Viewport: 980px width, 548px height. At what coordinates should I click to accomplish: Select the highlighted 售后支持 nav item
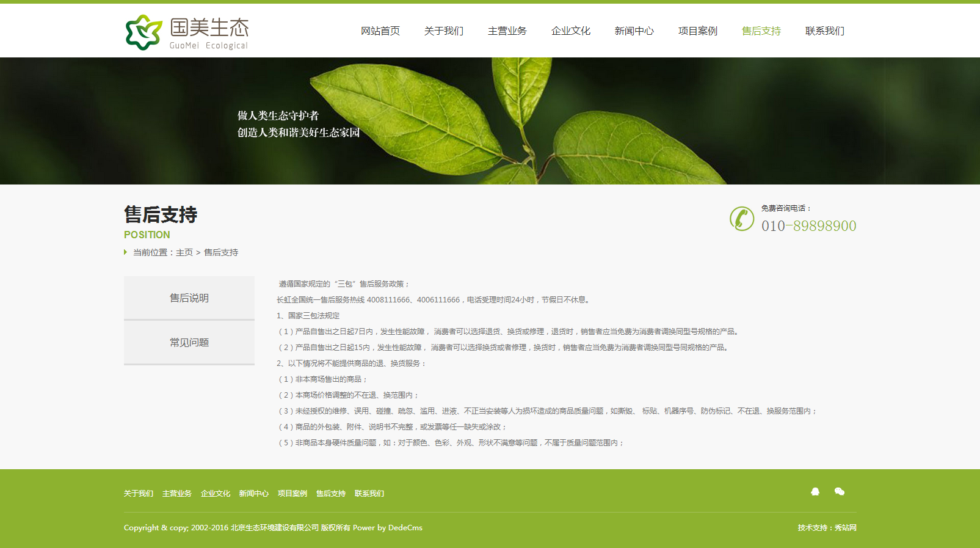pyautogui.click(x=761, y=31)
